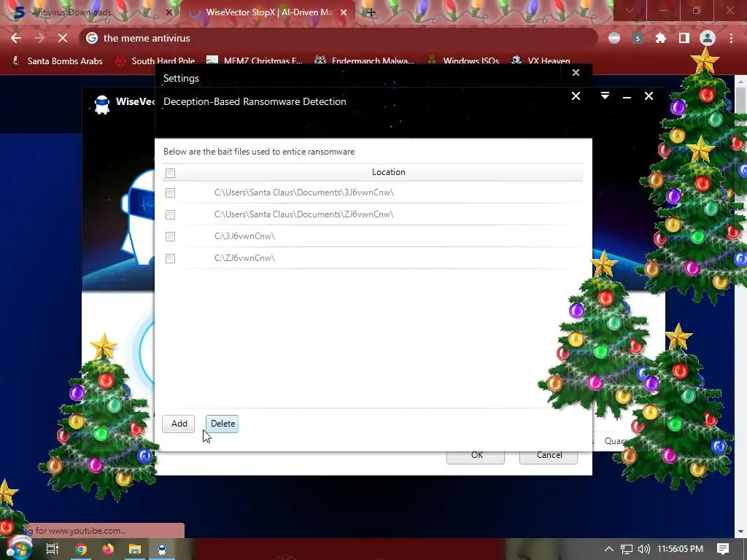This screenshot has height=560, width=747.
Task: Close the Antivirus Downloads tab
Action: (x=169, y=13)
